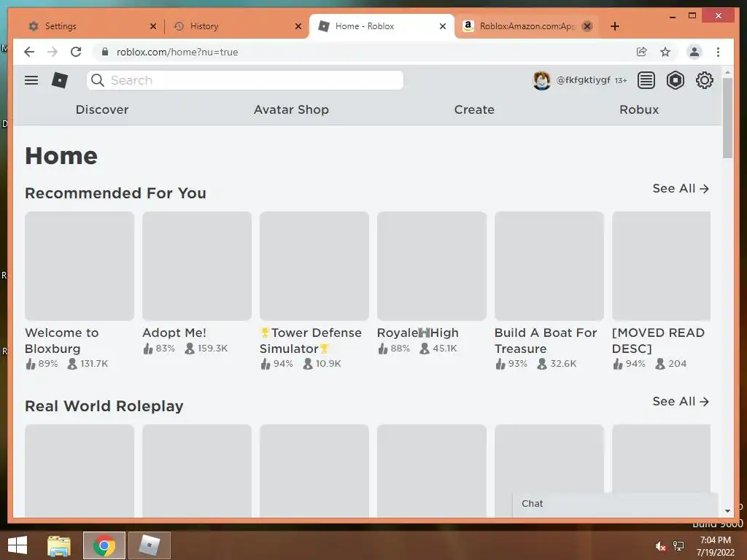Click the Recommended For You heading
The width and height of the screenshot is (747, 560).
[x=115, y=192]
